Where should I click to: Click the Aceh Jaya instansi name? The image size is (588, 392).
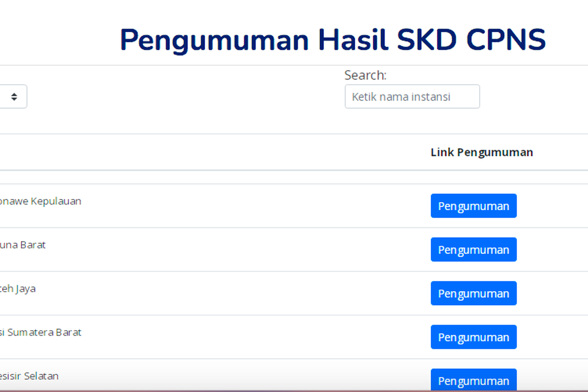click(18, 289)
